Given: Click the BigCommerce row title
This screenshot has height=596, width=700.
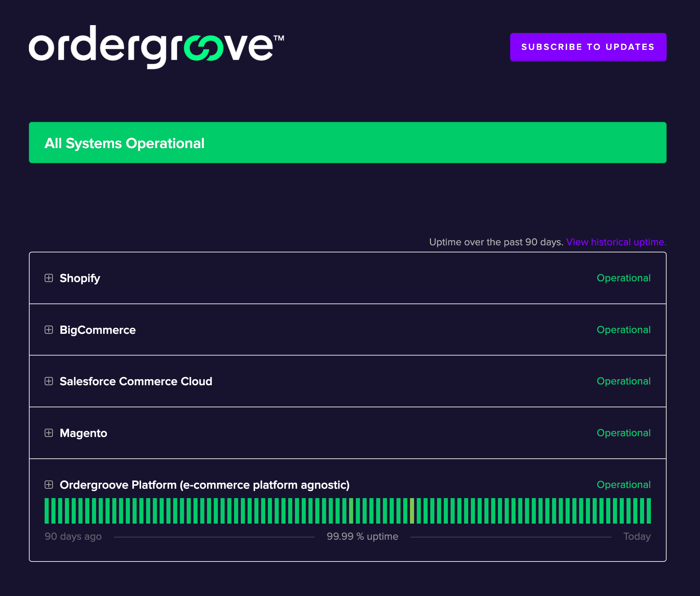Looking at the screenshot, I should click(x=98, y=330).
